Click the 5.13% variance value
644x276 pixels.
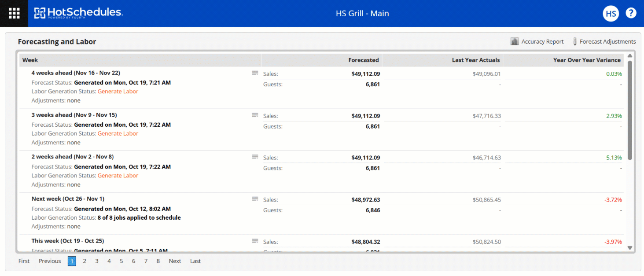(614, 158)
